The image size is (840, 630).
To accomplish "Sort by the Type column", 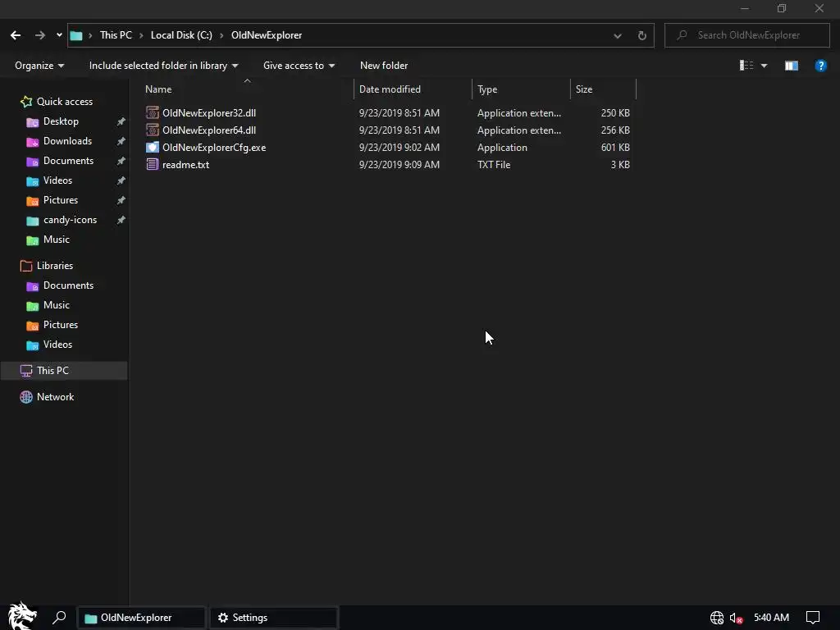I will pos(487,89).
